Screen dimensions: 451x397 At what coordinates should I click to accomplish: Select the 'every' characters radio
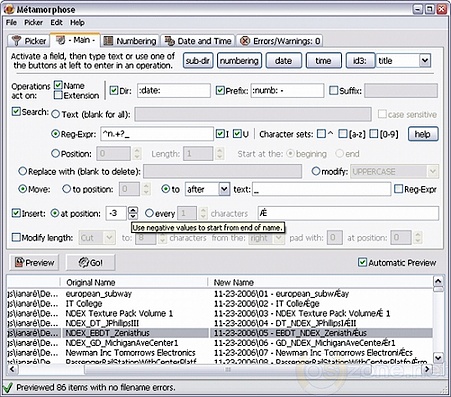tap(149, 213)
